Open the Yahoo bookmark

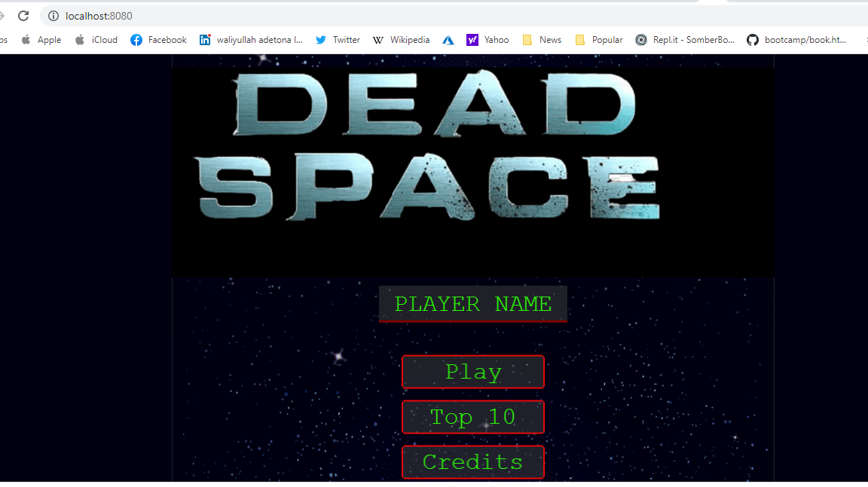[487, 40]
